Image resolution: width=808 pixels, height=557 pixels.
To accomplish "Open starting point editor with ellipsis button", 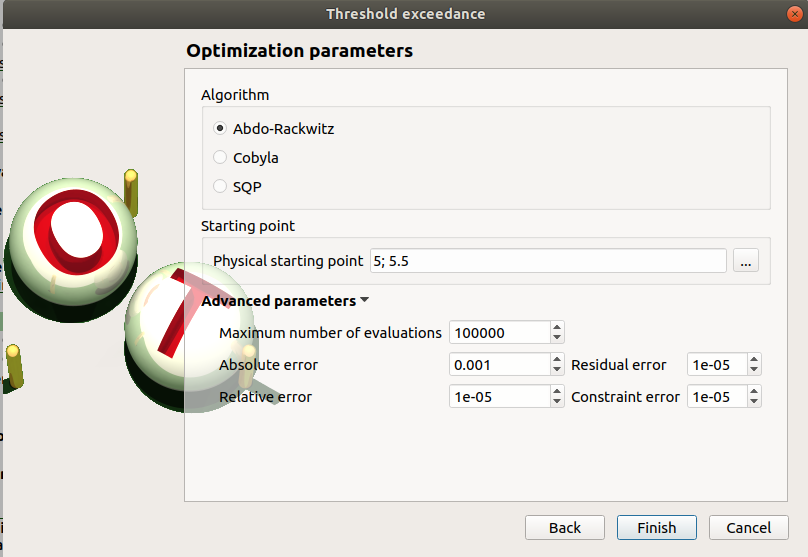I will coord(746,261).
